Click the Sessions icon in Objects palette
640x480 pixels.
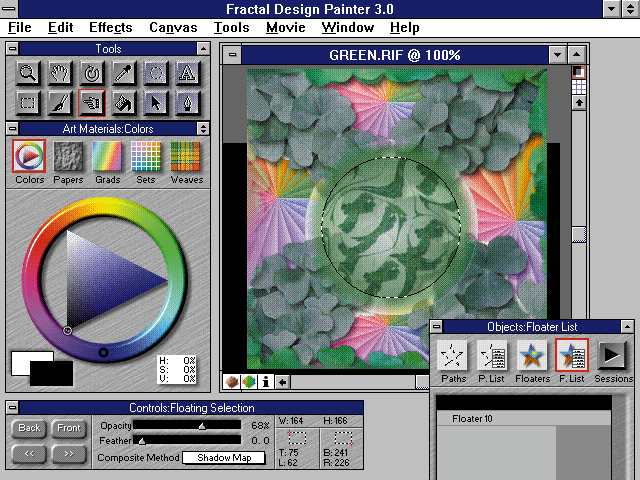coord(612,356)
